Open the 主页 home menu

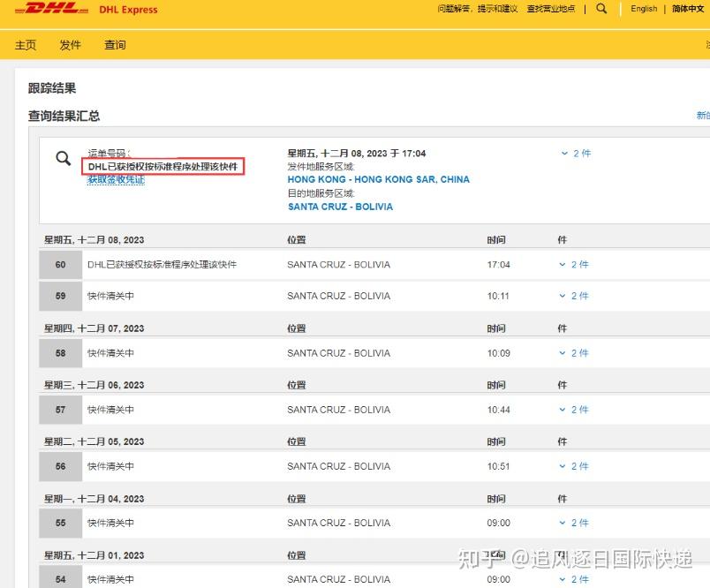click(26, 45)
